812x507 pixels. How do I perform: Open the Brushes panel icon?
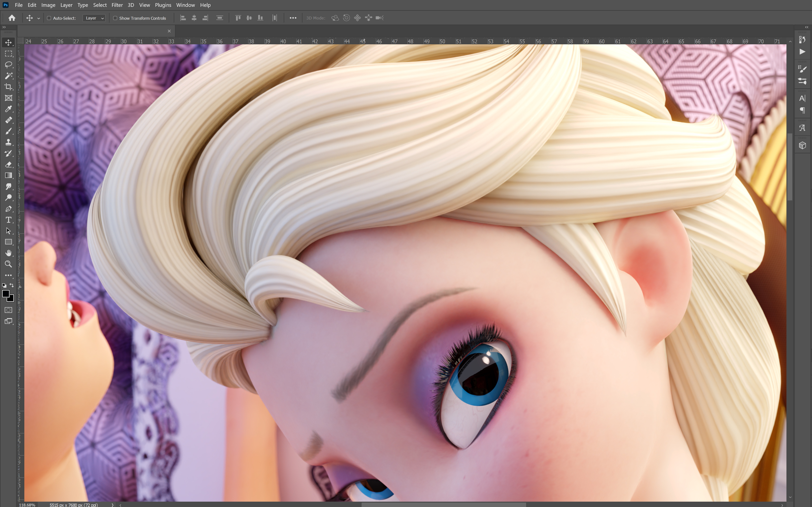point(802,81)
